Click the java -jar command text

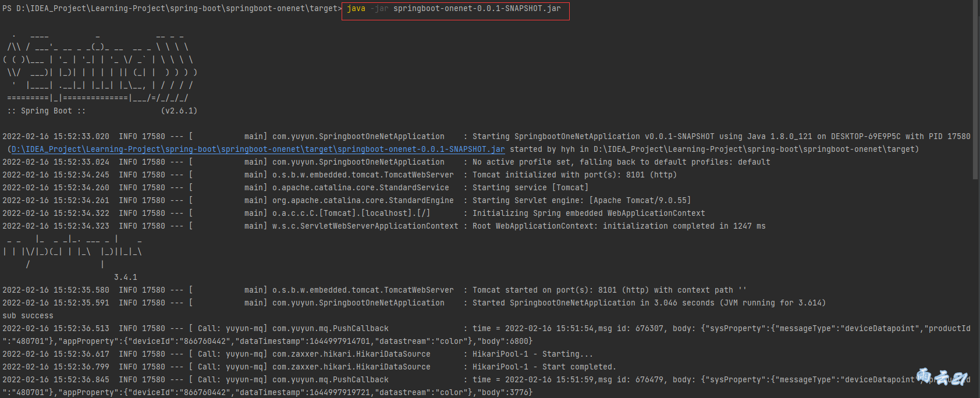[454, 9]
